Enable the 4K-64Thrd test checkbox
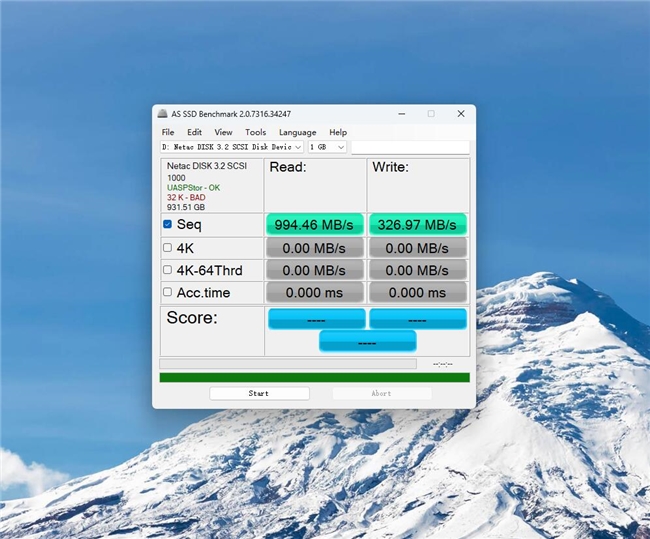The image size is (650, 539). pos(168,269)
